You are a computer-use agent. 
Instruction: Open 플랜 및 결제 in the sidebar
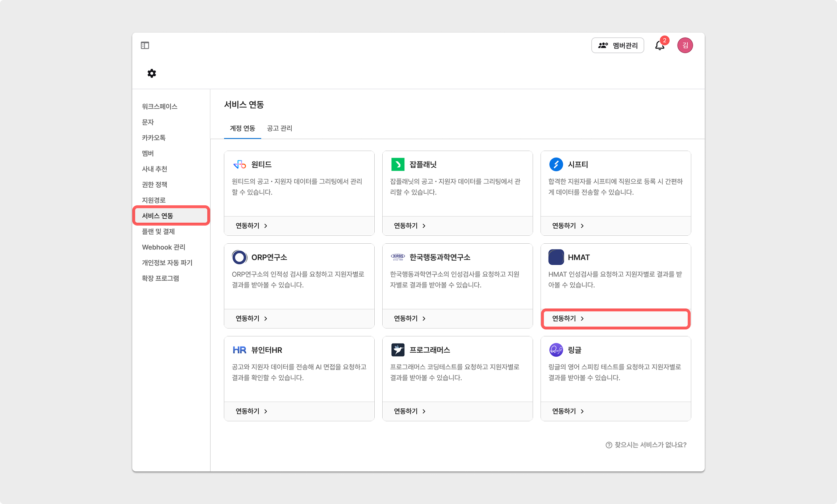[158, 231]
